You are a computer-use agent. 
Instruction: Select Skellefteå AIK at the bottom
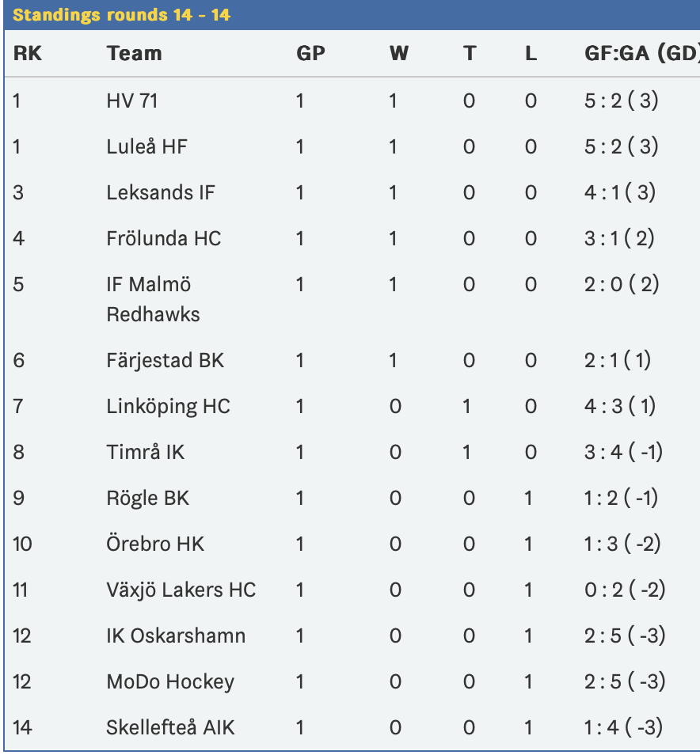[170, 727]
